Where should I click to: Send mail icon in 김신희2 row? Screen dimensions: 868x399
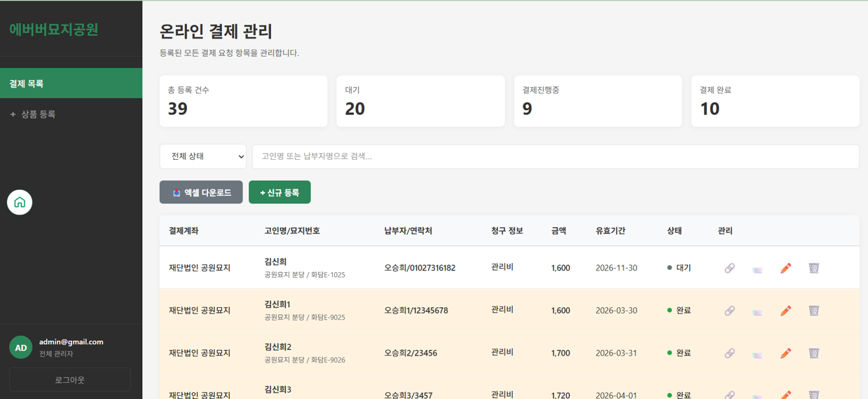(x=757, y=354)
